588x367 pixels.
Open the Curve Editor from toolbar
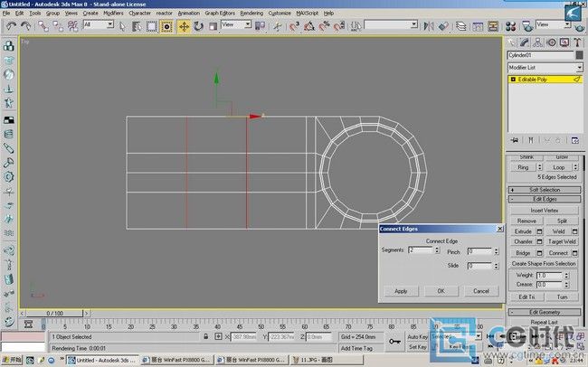[x=478, y=26]
